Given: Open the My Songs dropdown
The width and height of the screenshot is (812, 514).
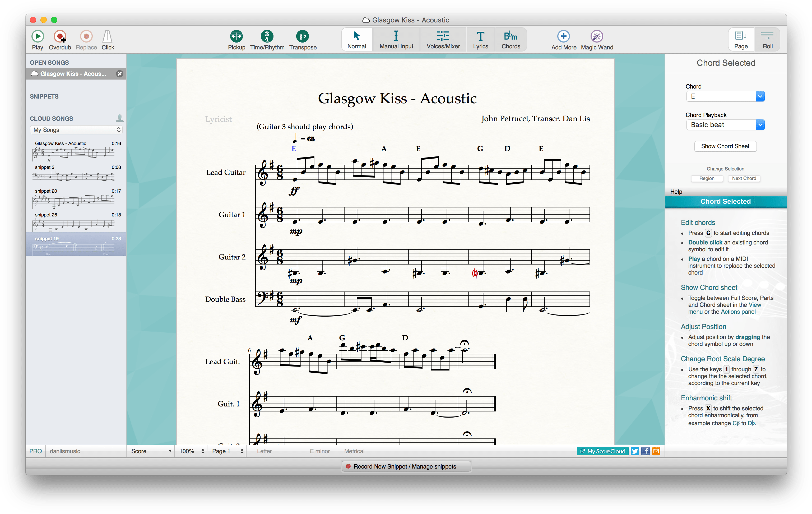Looking at the screenshot, I should click(76, 130).
